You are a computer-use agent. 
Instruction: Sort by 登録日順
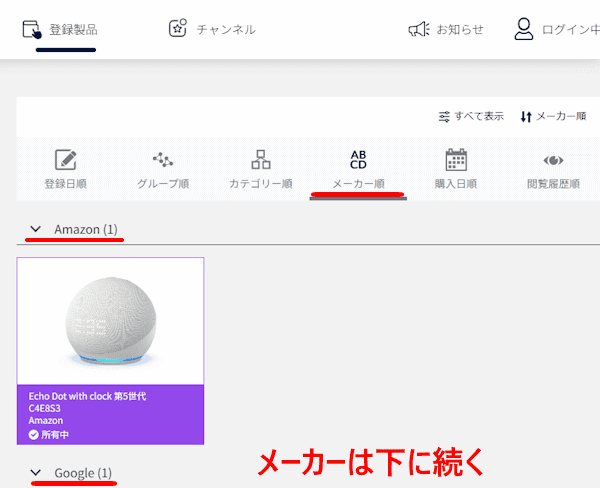pyautogui.click(x=65, y=184)
